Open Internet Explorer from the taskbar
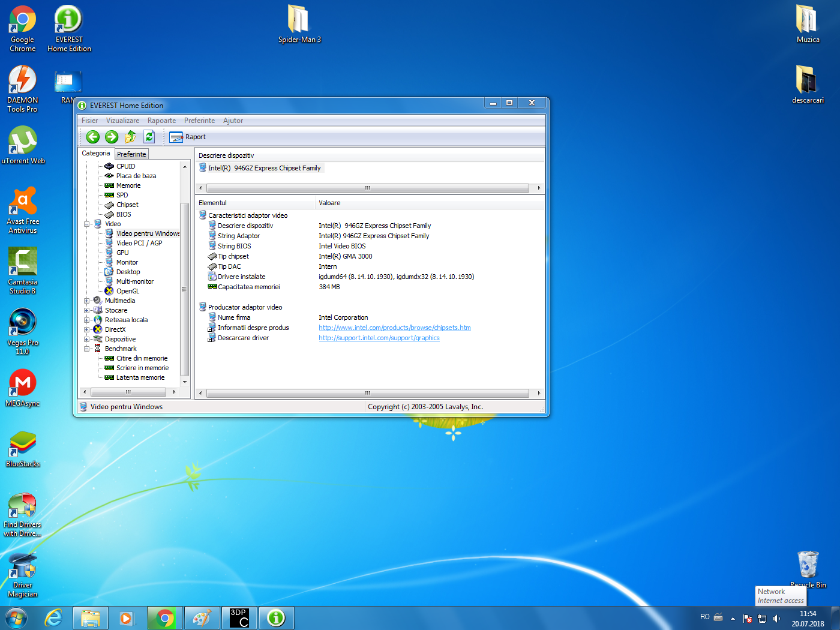 54,618
